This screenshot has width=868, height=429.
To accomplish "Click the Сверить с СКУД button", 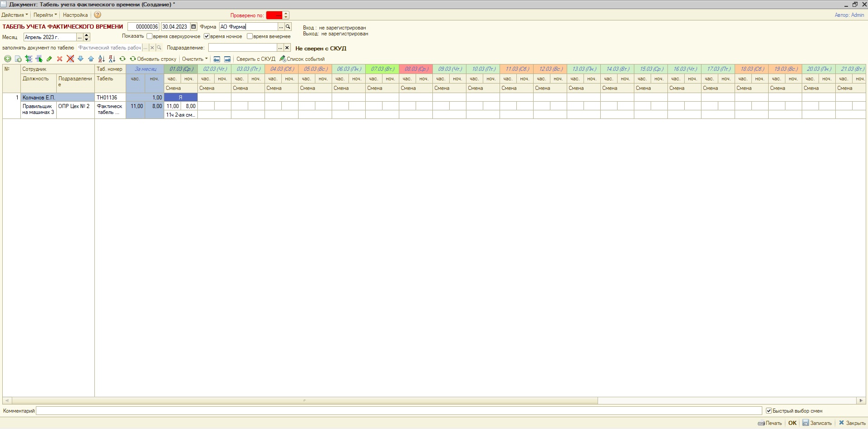I will (255, 59).
